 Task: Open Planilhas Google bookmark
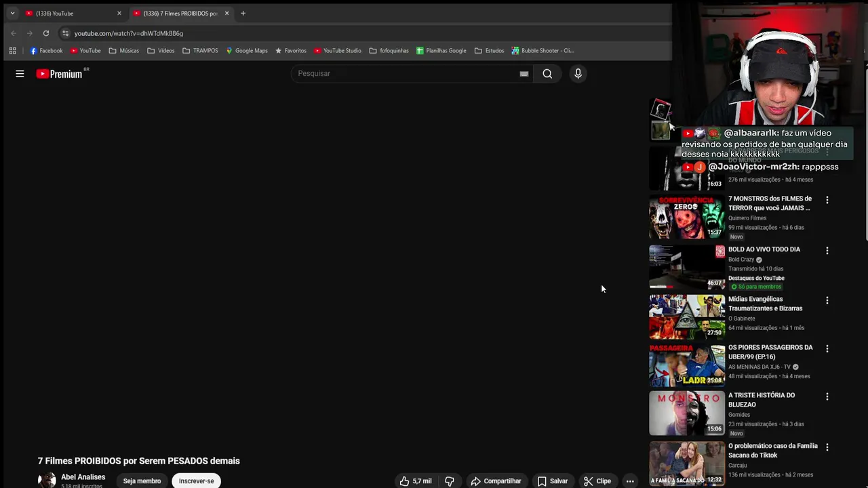[441, 51]
